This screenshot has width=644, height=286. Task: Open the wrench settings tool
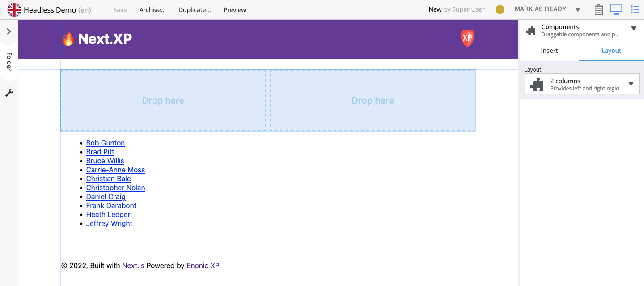point(9,93)
